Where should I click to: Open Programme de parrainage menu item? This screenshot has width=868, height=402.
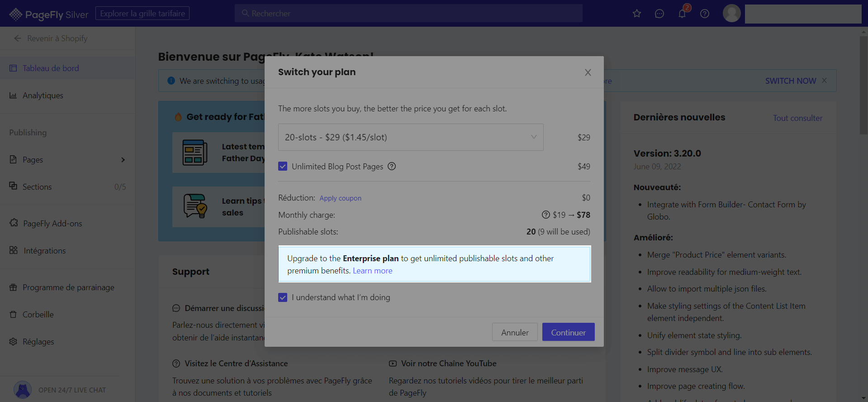[x=67, y=287]
